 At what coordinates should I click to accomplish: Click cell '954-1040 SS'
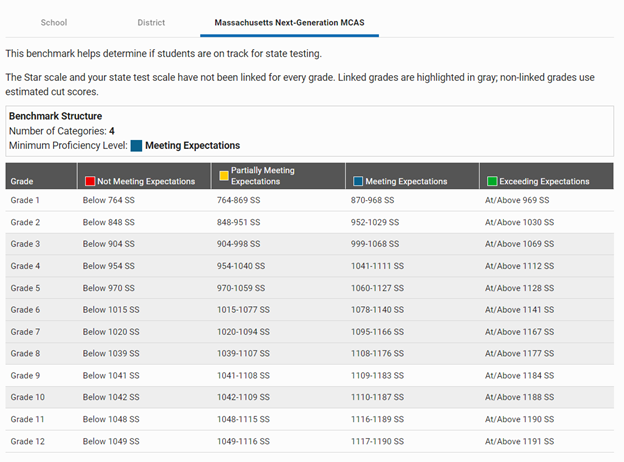[241, 266]
